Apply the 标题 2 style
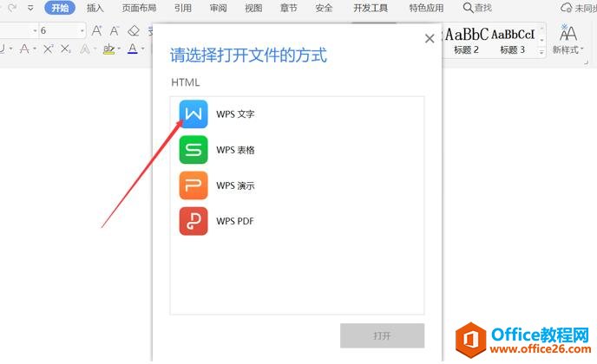The image size is (597, 364). [467, 40]
